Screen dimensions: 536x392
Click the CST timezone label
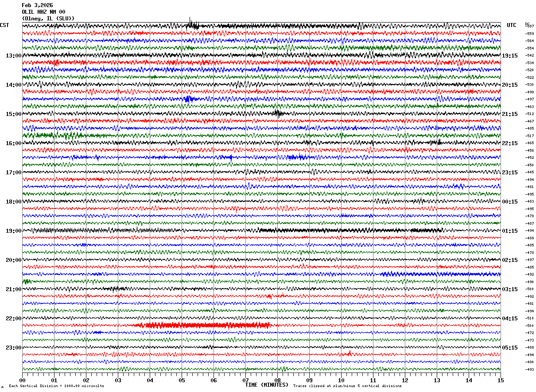click(4, 25)
